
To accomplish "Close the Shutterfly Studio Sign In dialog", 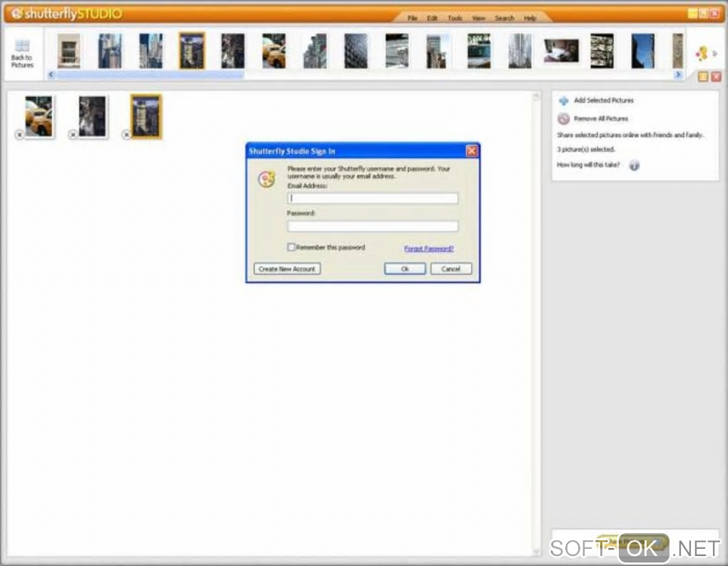I will [471, 151].
